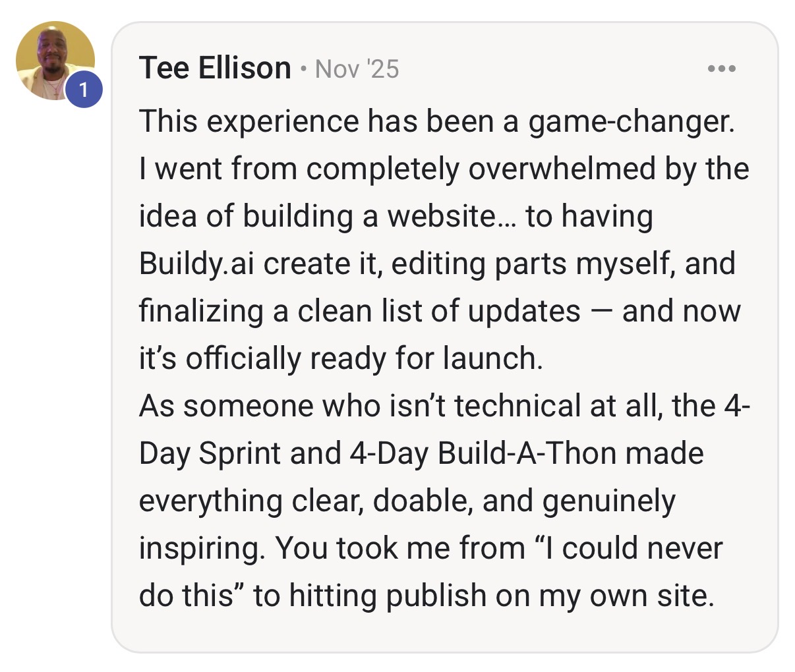The image size is (795, 672).
Task: Click the Nov '25 timestamp
Action: tap(357, 69)
